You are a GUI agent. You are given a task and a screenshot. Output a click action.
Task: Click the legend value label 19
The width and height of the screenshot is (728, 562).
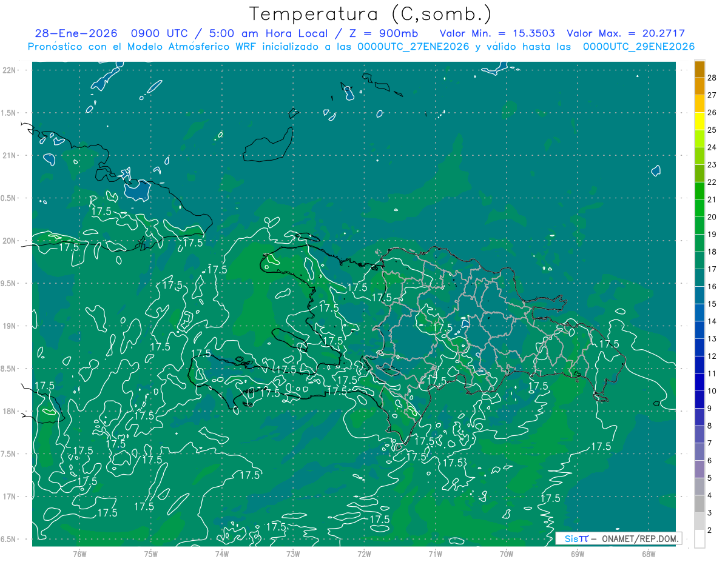pos(712,235)
